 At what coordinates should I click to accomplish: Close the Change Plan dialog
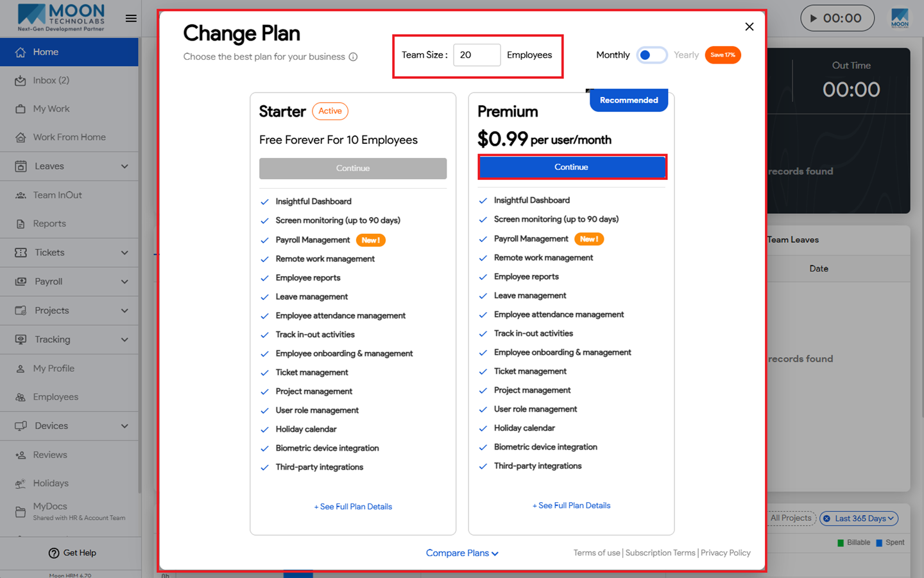click(749, 27)
